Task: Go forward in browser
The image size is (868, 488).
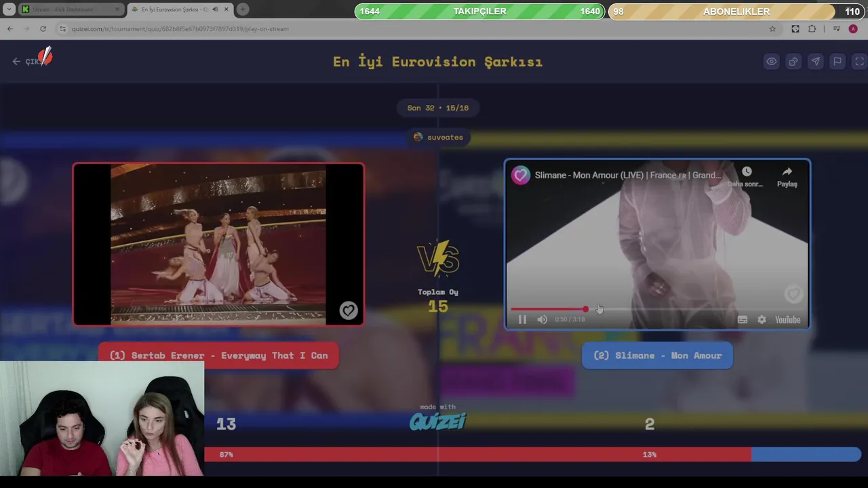Action: [x=26, y=29]
